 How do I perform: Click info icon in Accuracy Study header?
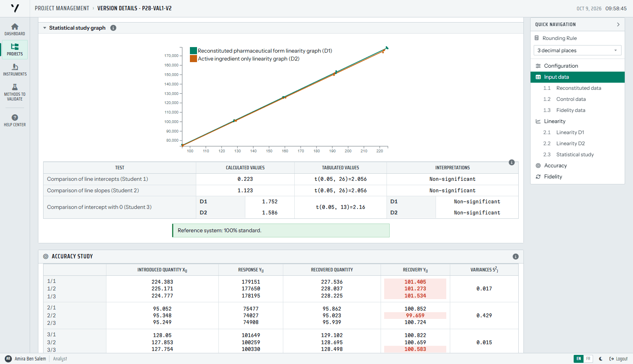[x=515, y=256]
